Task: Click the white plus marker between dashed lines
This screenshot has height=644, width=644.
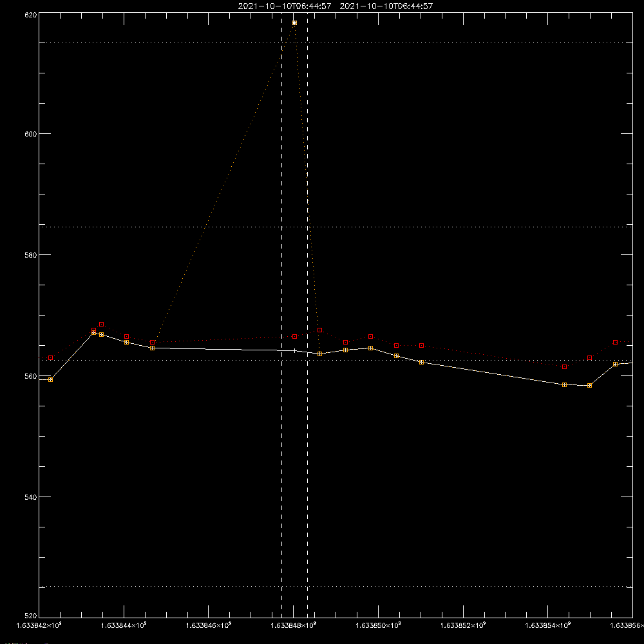Action: click(x=294, y=351)
